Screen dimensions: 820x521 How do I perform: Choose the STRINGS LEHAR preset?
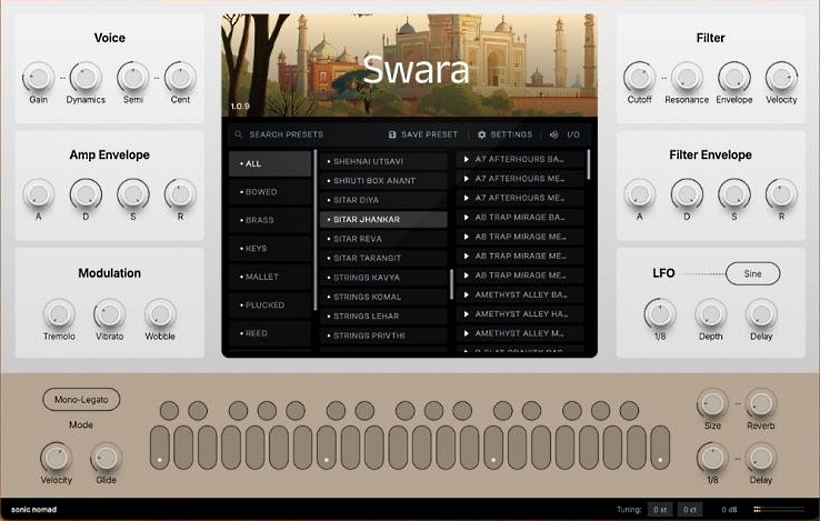[383, 316]
